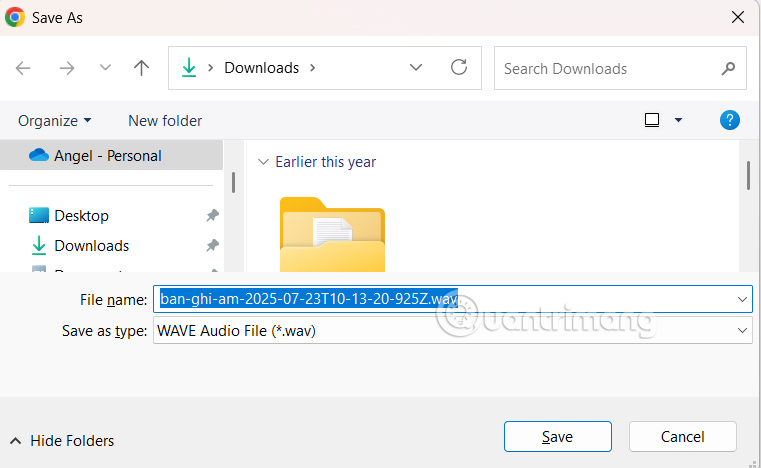Refresh the Downloads folder view

click(459, 68)
